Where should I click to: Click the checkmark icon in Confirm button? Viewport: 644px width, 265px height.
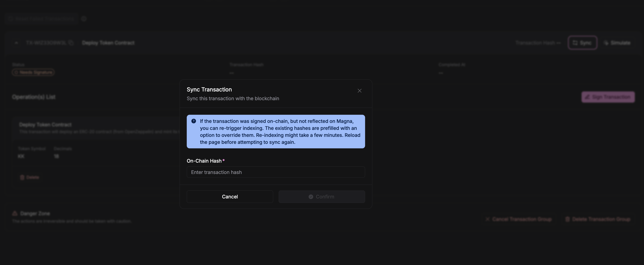pyautogui.click(x=311, y=197)
